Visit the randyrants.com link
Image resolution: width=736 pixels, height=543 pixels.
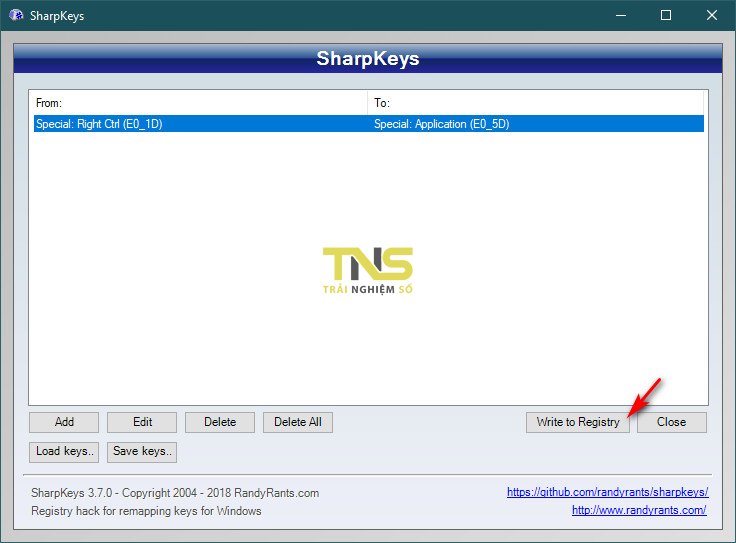coord(639,510)
